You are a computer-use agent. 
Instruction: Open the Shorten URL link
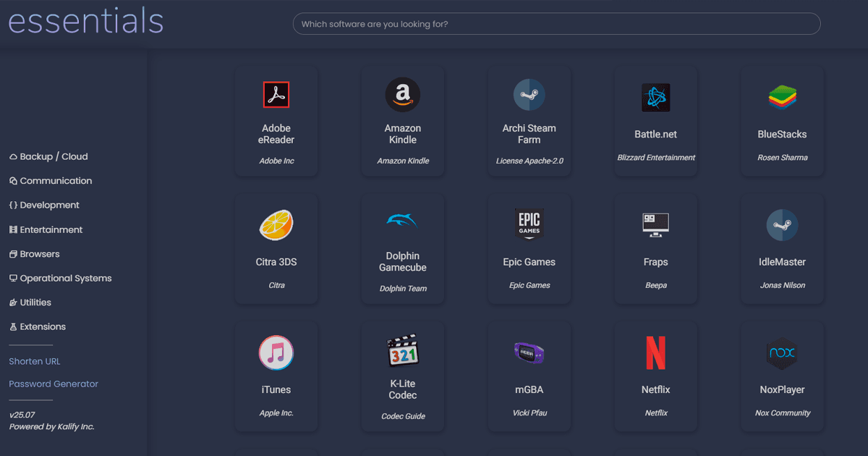[35, 361]
